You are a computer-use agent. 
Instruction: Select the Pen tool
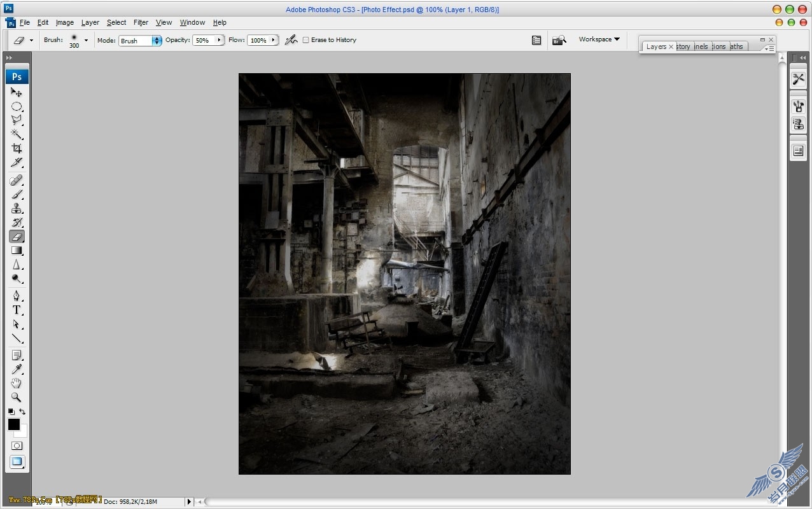tap(17, 296)
